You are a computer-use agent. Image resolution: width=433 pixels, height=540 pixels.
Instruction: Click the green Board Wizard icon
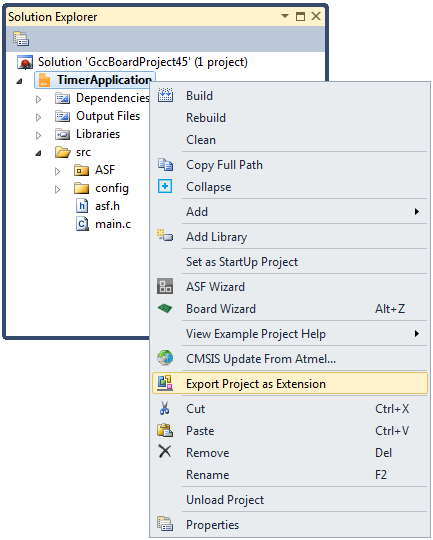(165, 308)
